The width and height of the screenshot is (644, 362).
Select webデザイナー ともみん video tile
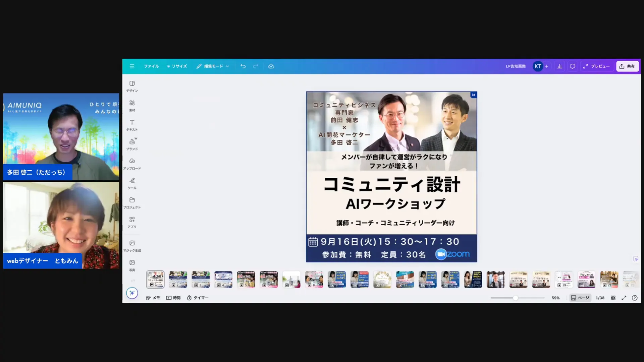(61, 225)
